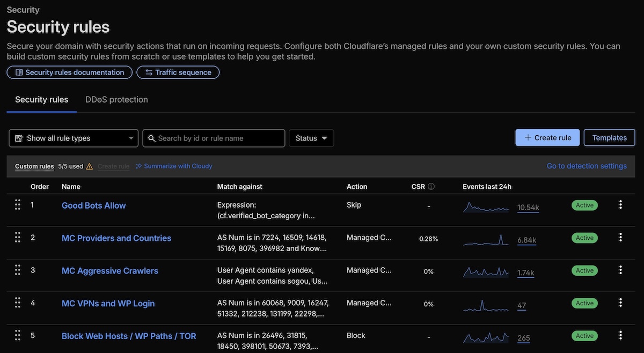Click the Templates button
This screenshot has width=644, height=353.
(609, 137)
